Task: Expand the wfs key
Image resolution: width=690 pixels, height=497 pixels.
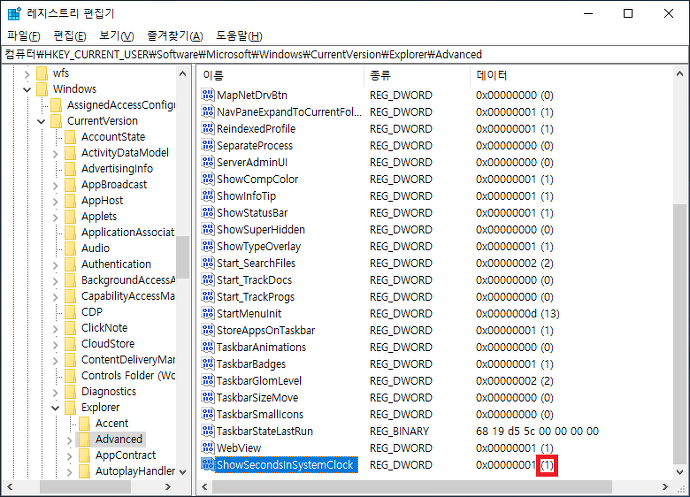Action: [x=27, y=74]
